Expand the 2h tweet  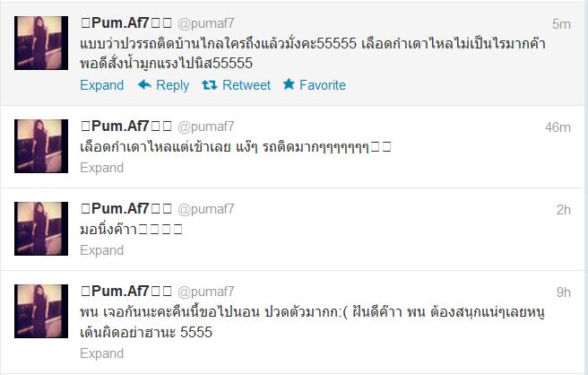[x=101, y=250]
